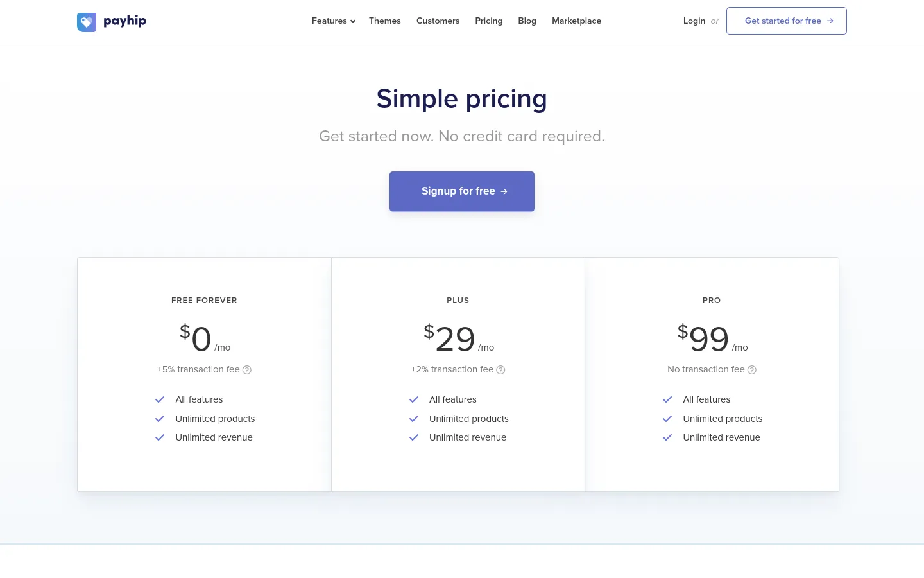Click the $0 /mo price
Image resolution: width=924 pixels, height=578 pixels.
point(205,338)
